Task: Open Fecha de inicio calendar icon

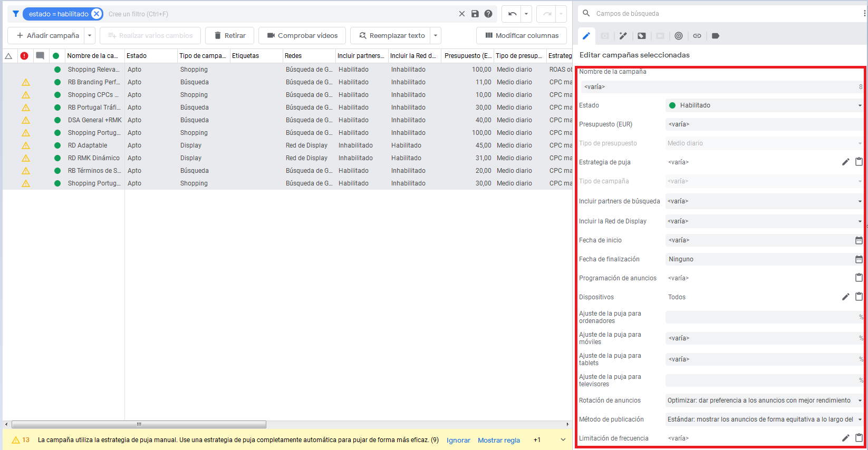Action: (x=859, y=240)
